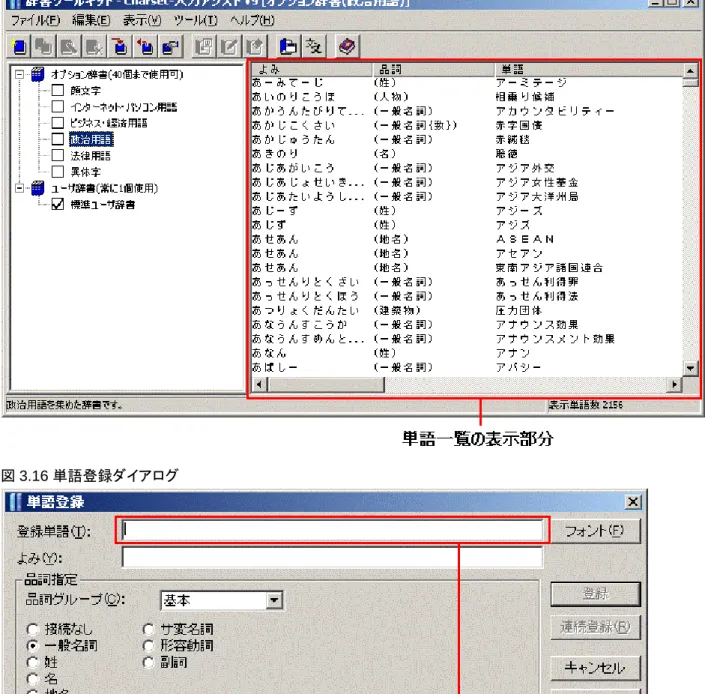Select the 副詞 radio button
Image resolution: width=705 pixels, height=694 pixels.
point(149,663)
